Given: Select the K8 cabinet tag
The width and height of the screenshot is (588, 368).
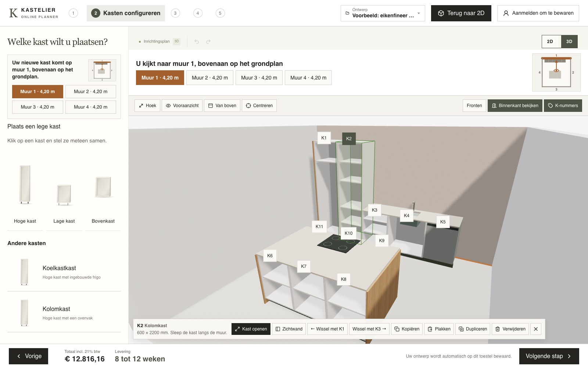Looking at the screenshot, I should pyautogui.click(x=344, y=279).
